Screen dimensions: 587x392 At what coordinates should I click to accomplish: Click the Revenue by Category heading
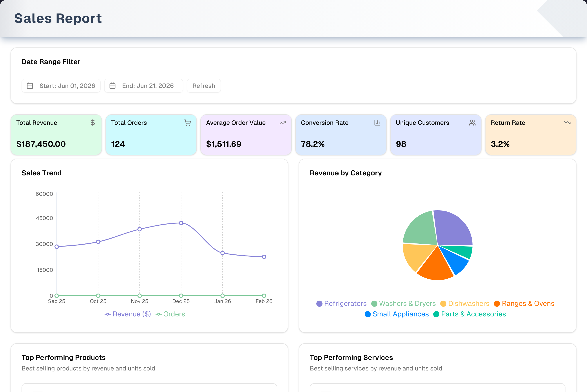coord(346,173)
